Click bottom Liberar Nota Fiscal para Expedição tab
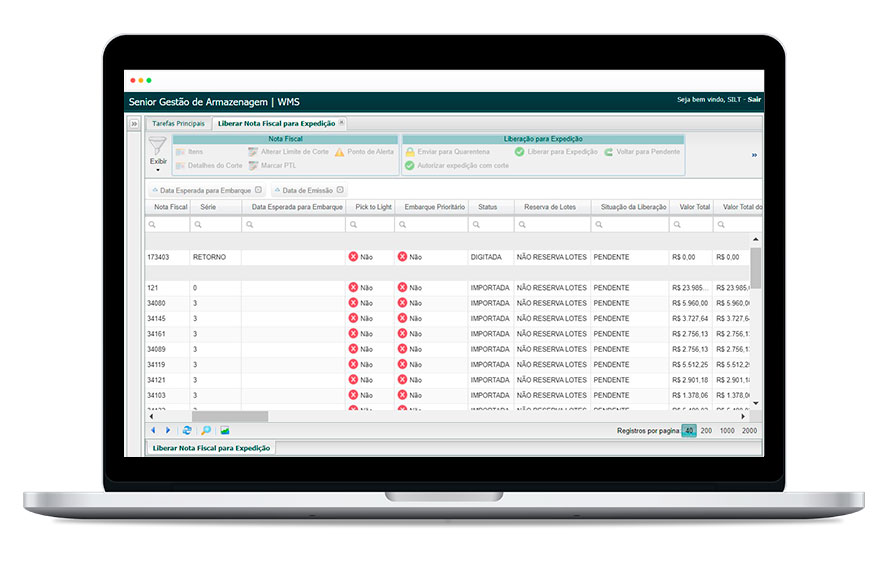 pyautogui.click(x=211, y=448)
